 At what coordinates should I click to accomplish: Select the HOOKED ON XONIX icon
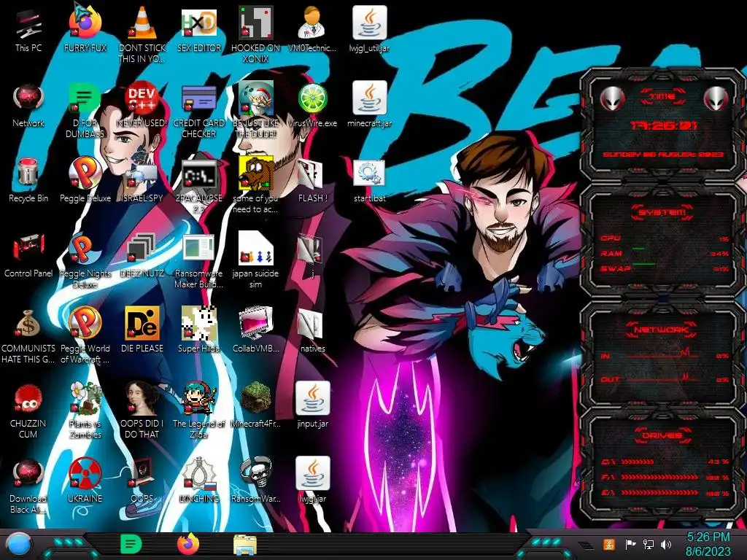[256, 24]
